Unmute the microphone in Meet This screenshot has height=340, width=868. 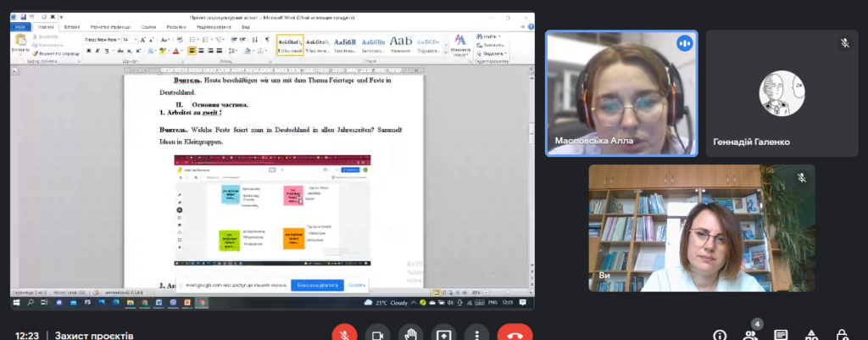point(344,335)
